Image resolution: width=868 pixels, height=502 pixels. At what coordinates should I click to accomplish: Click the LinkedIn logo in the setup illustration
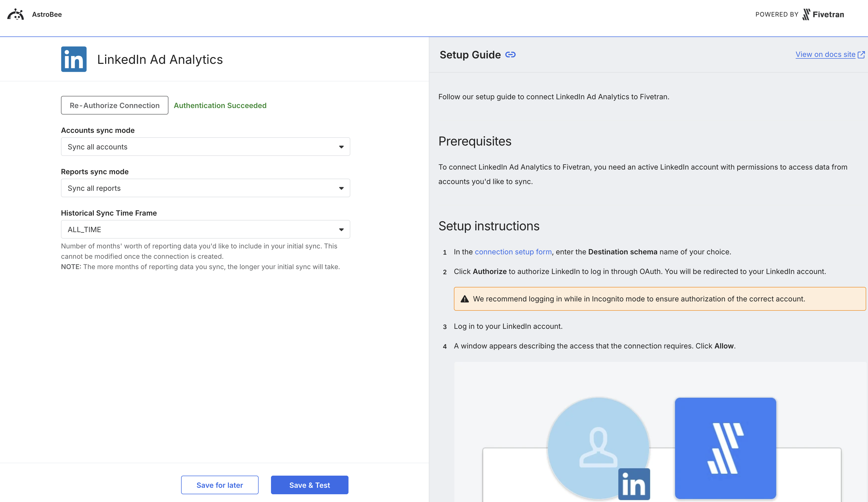point(634,484)
